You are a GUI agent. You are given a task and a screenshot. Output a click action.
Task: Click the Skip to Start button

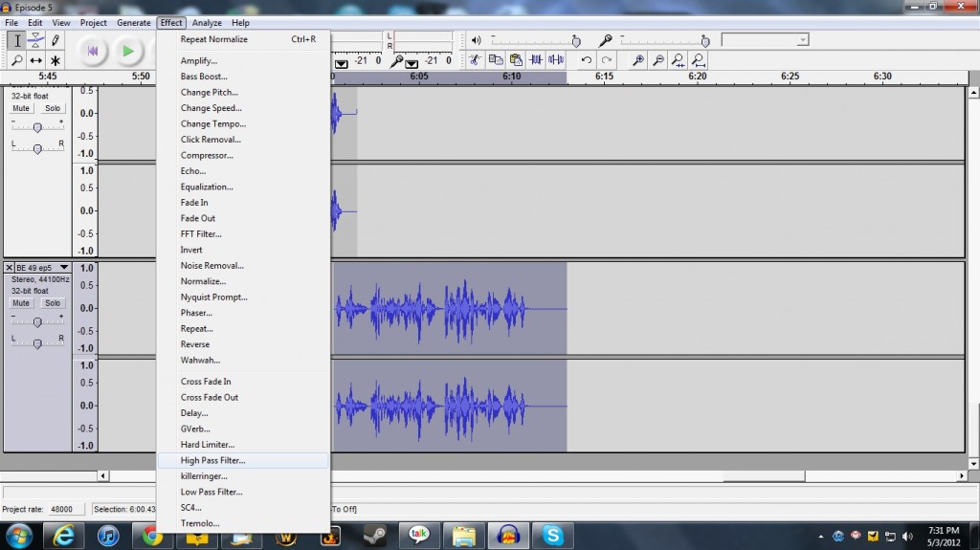pyautogui.click(x=93, y=52)
